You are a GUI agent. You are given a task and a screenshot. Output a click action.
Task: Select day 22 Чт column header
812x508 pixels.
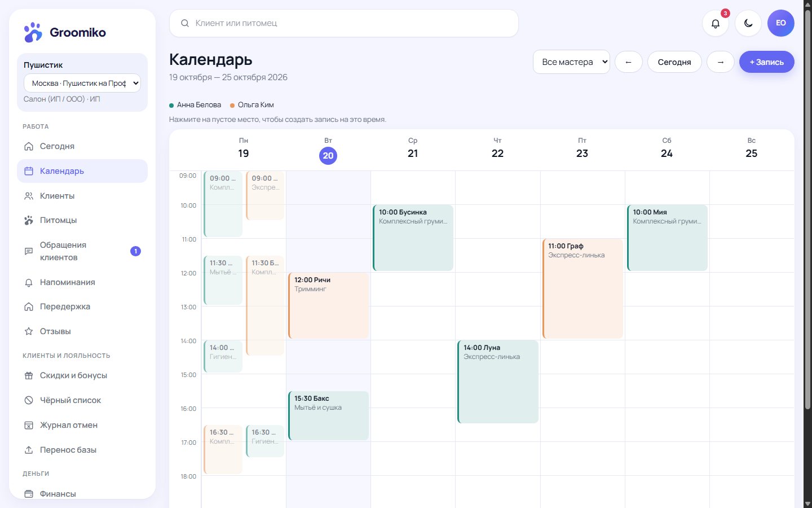[497, 148]
